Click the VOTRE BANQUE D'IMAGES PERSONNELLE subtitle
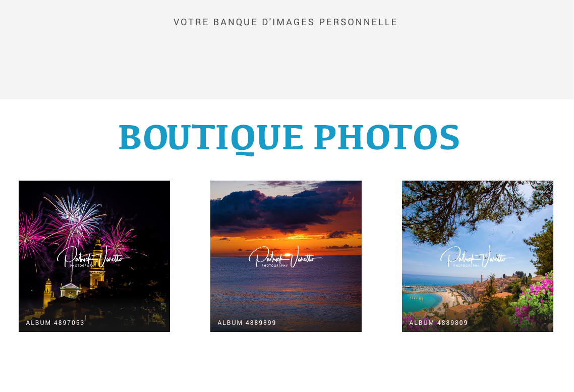This screenshot has width=574, height=392. pos(285,22)
